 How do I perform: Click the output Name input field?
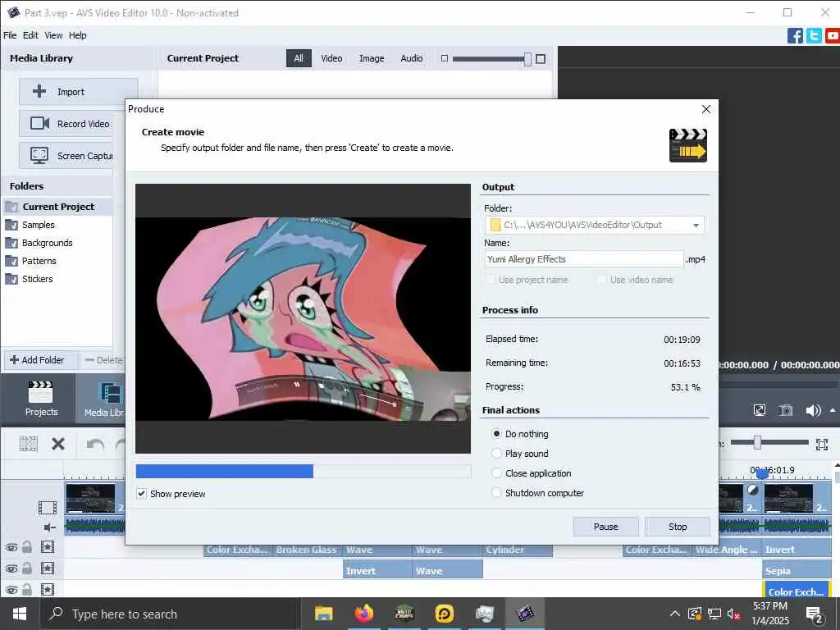584,259
